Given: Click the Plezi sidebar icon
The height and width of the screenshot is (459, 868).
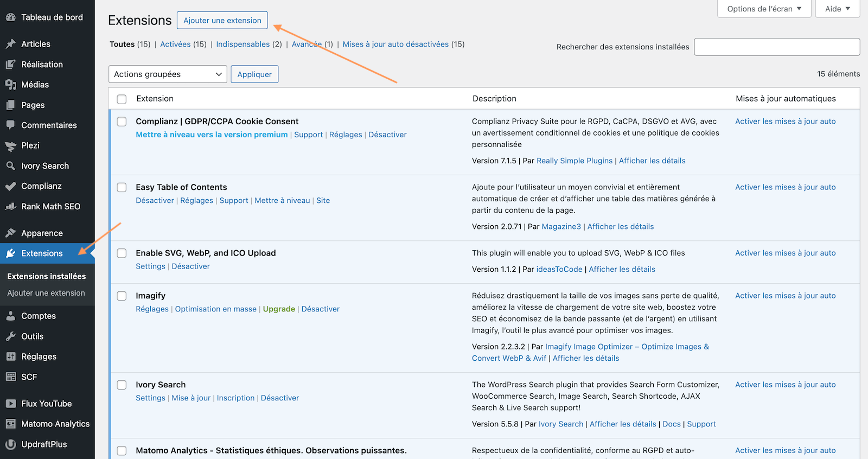Looking at the screenshot, I should 11,145.
